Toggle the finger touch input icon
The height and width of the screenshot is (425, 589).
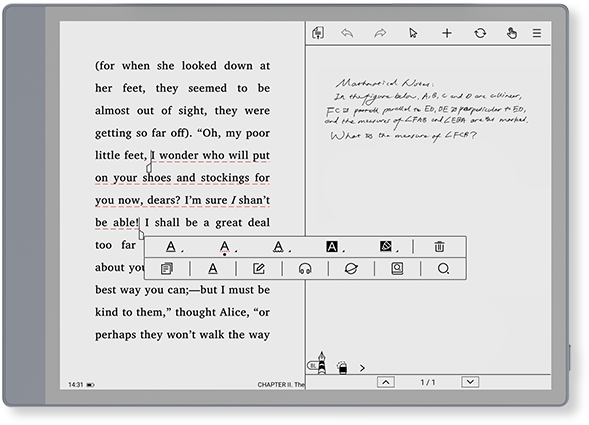click(x=511, y=33)
